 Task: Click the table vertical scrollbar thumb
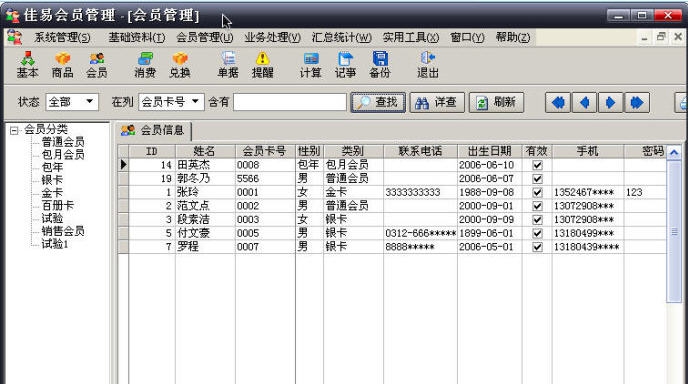(x=674, y=231)
